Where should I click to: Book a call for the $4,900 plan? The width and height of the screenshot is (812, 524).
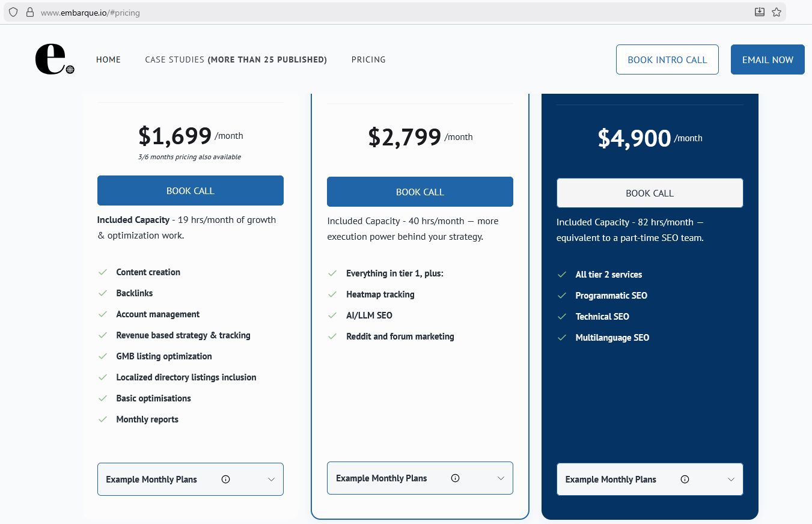pos(650,193)
